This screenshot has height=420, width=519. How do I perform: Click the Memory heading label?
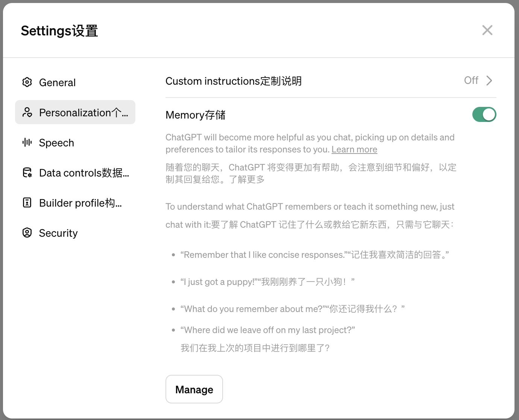click(196, 115)
